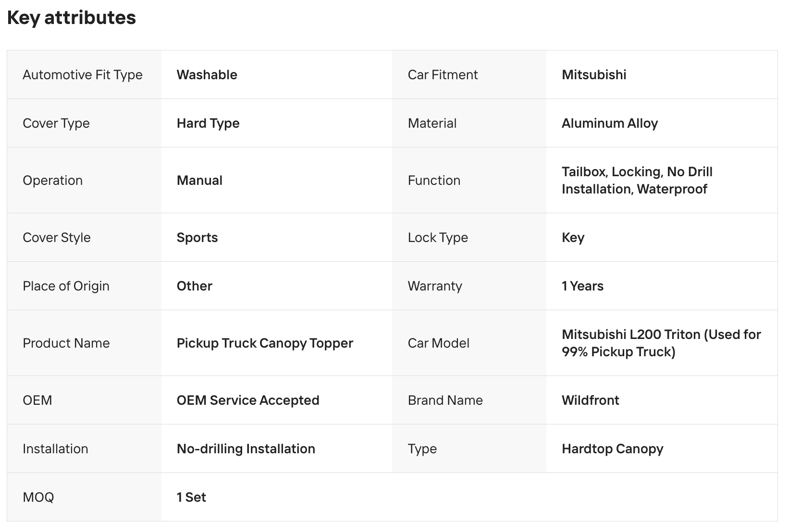The image size is (789, 532).
Task: Select the Automotive Fit Type label
Action: pos(82,75)
